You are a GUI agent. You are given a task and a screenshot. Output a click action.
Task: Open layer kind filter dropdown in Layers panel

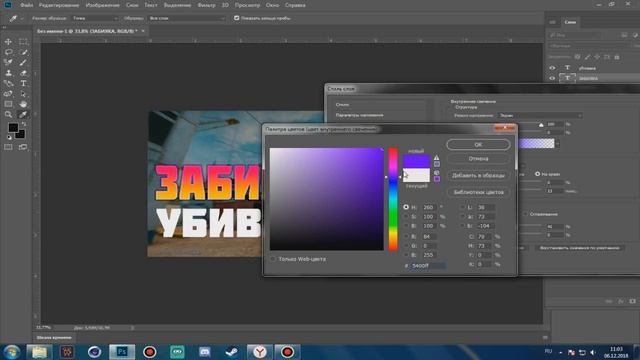[x=575, y=36]
